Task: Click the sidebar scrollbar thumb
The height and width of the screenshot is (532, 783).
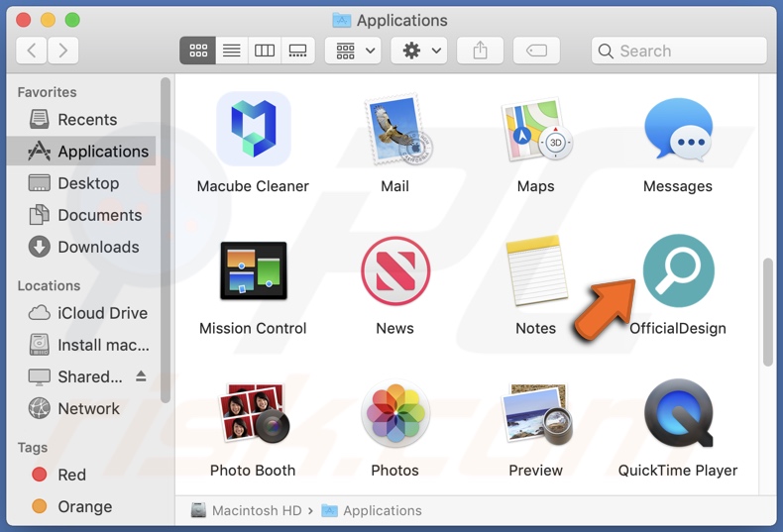Action: coord(166,240)
